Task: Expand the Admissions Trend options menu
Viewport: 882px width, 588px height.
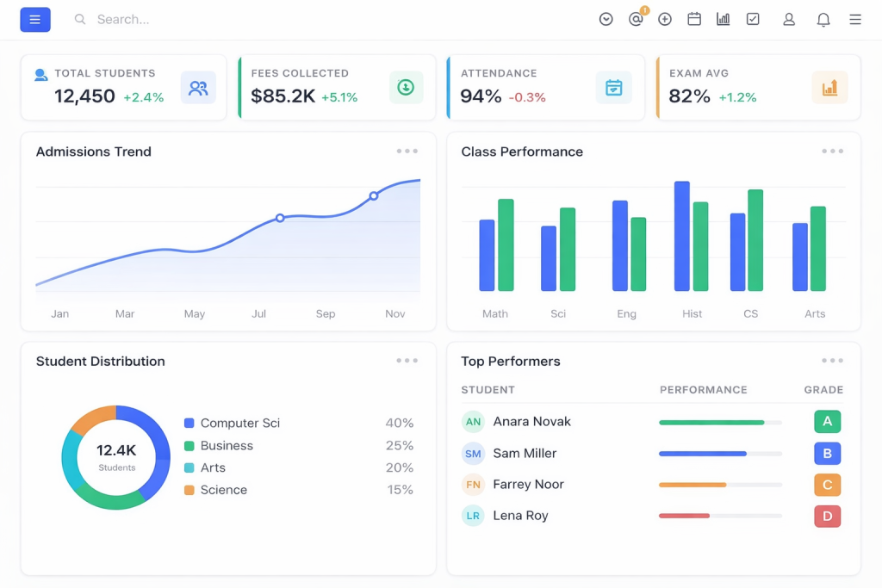Action: point(407,152)
